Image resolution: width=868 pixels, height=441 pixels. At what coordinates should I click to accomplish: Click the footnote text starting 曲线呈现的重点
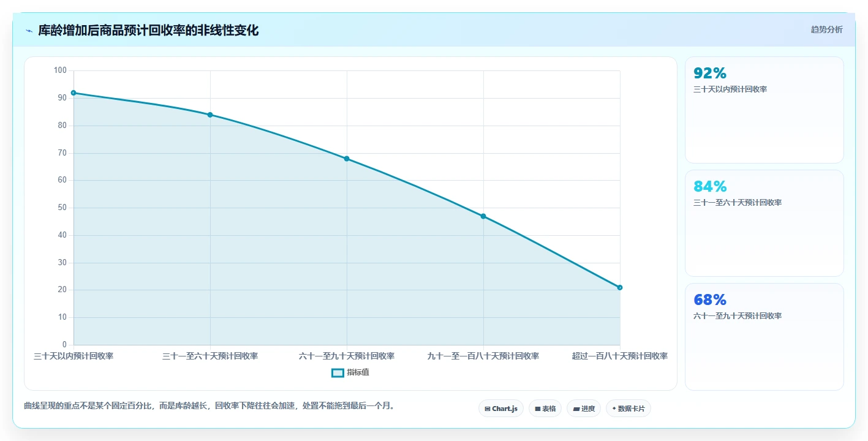click(209, 405)
